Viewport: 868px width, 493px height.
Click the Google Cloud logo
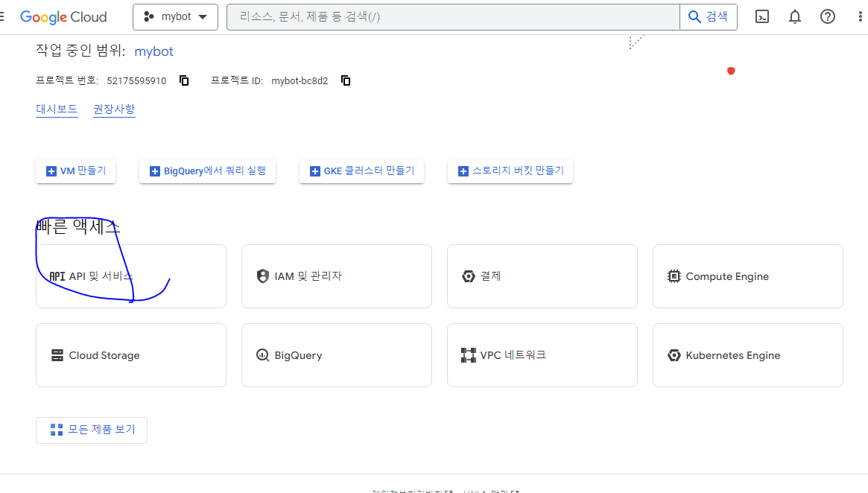(63, 17)
